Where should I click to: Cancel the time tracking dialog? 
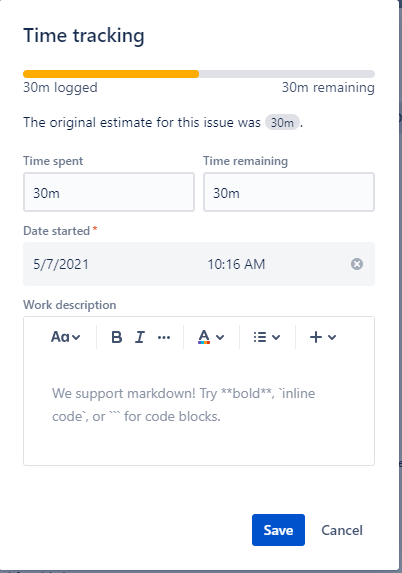click(342, 530)
